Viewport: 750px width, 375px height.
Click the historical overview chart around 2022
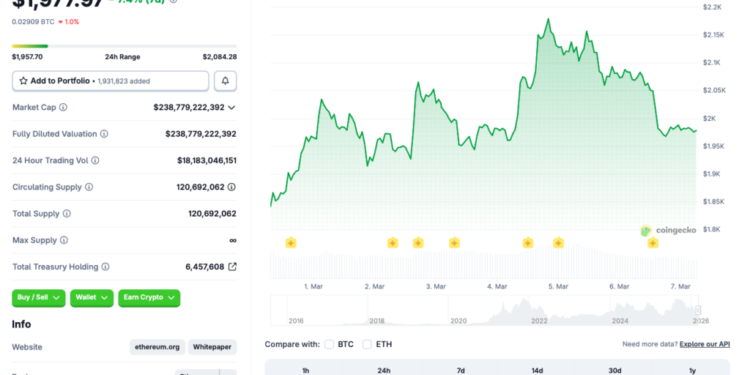click(539, 310)
